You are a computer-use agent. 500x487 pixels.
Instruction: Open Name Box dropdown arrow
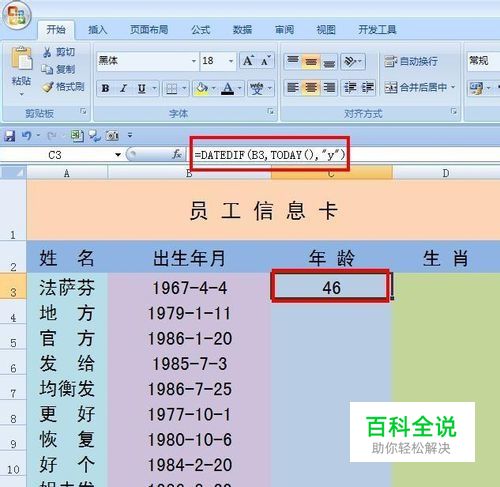118,155
